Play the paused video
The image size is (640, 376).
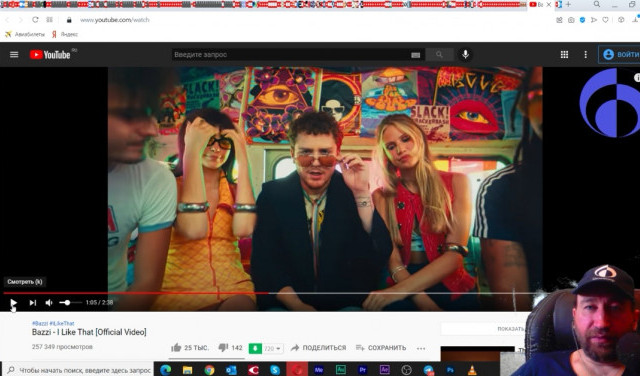tap(13, 303)
